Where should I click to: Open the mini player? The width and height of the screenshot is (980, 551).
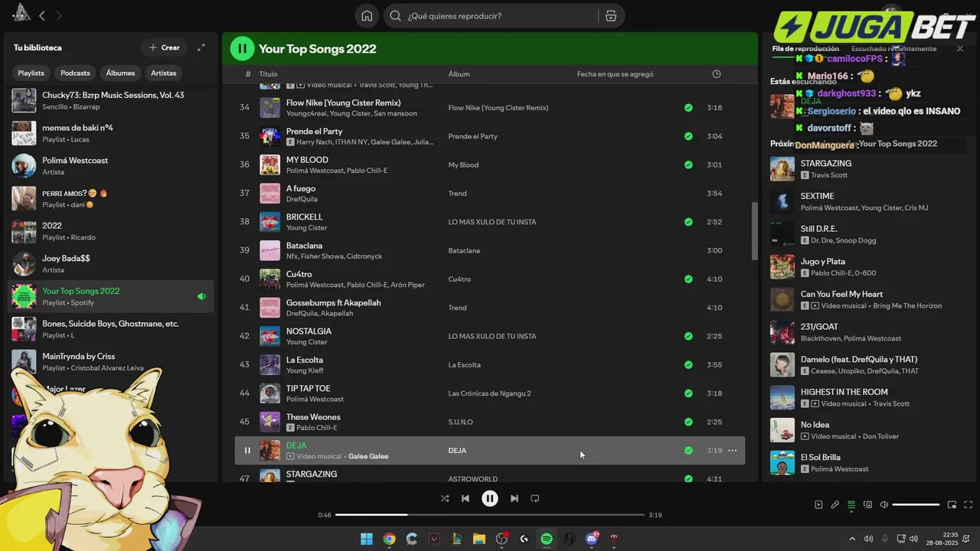[x=952, y=504]
